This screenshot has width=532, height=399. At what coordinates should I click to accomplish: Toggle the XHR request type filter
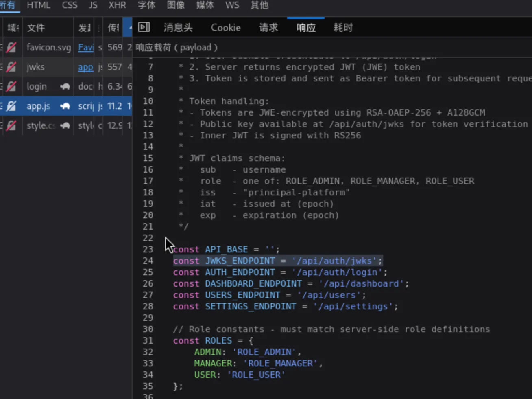coord(117,5)
